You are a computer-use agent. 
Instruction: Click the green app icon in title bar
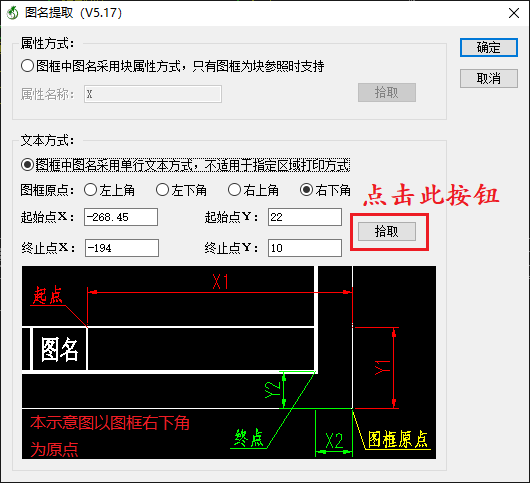pos(13,13)
